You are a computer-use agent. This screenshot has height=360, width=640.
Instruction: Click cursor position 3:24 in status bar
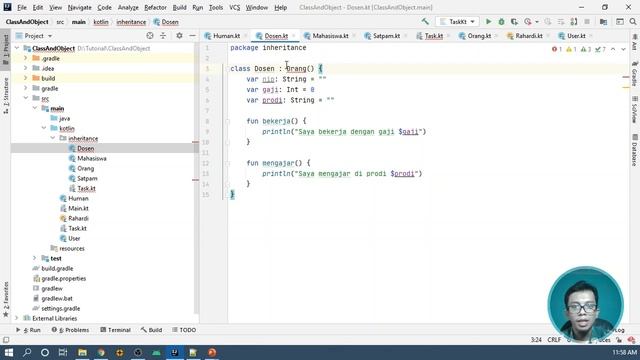coord(536,340)
